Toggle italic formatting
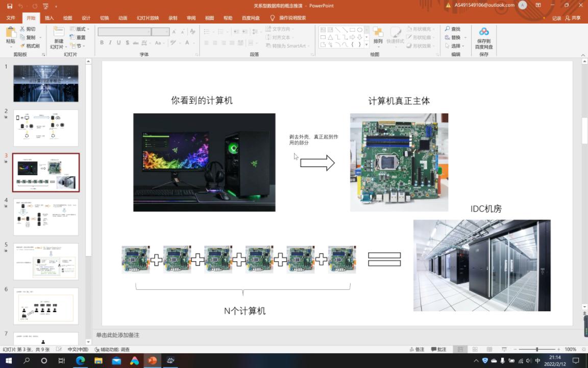588x368 pixels. (110, 42)
